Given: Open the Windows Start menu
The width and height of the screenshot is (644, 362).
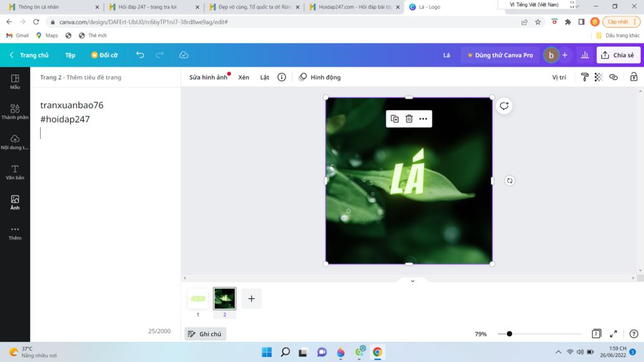Looking at the screenshot, I should 267,352.
